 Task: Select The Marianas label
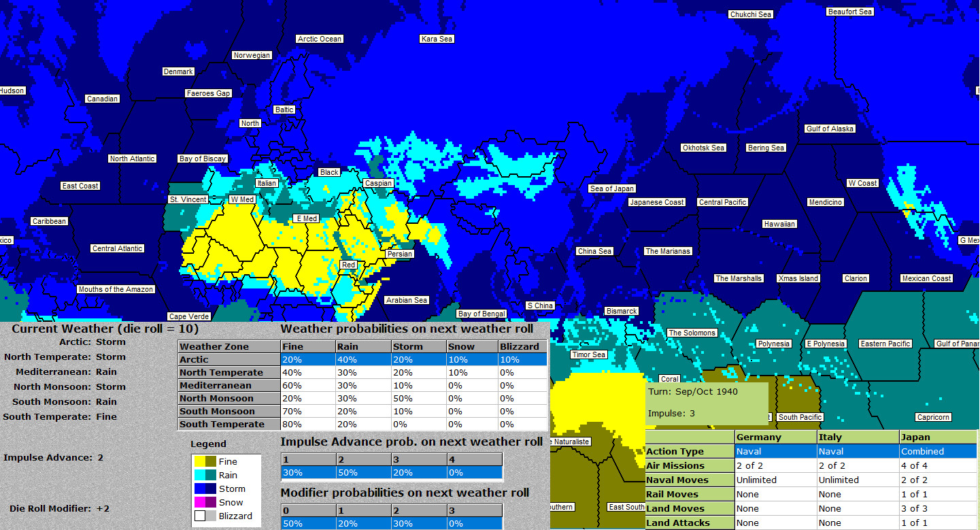(668, 251)
